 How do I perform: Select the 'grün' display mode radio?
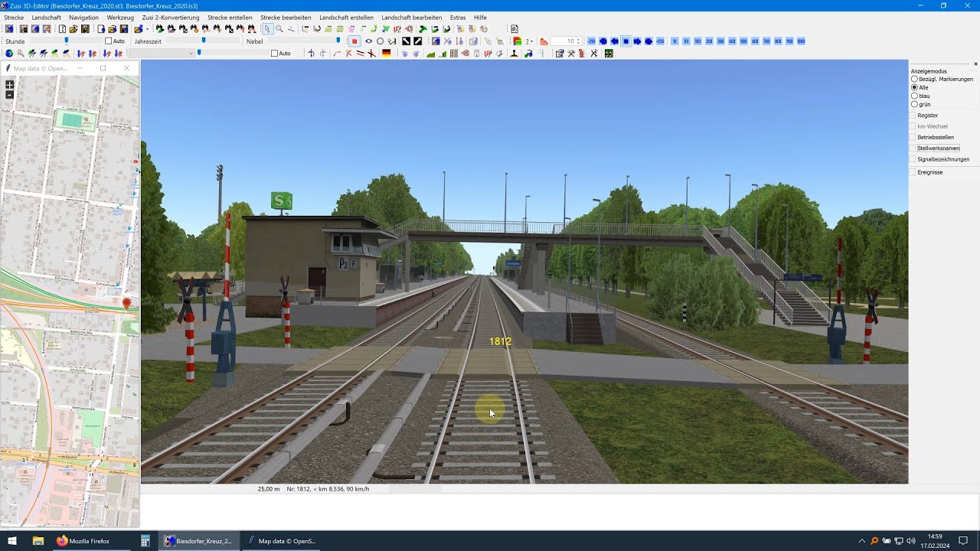pyautogui.click(x=914, y=104)
